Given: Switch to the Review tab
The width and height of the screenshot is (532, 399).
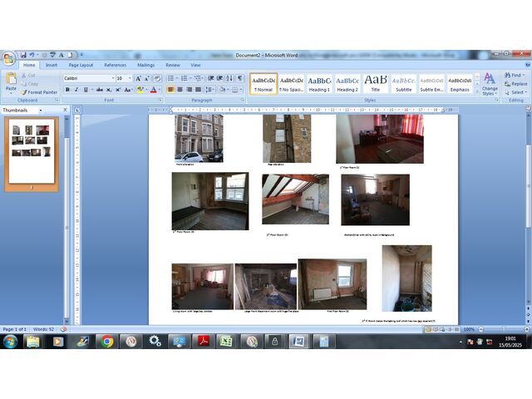Looking at the screenshot, I should coord(173,65).
